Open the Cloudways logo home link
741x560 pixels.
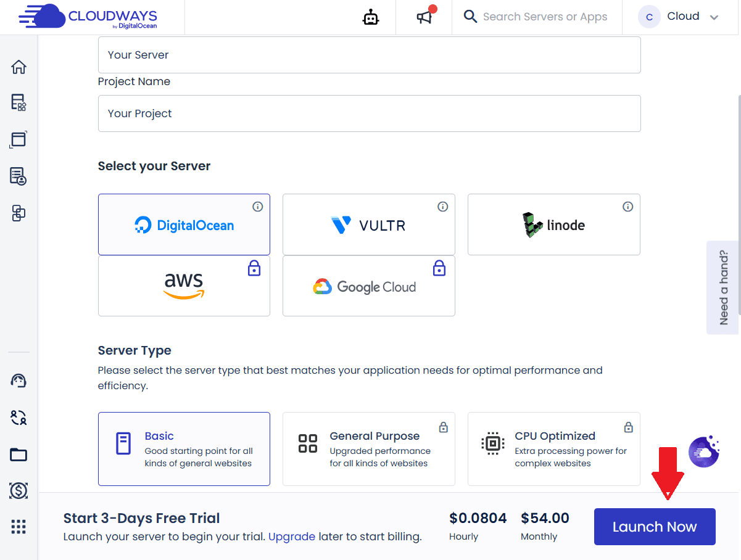point(88,17)
